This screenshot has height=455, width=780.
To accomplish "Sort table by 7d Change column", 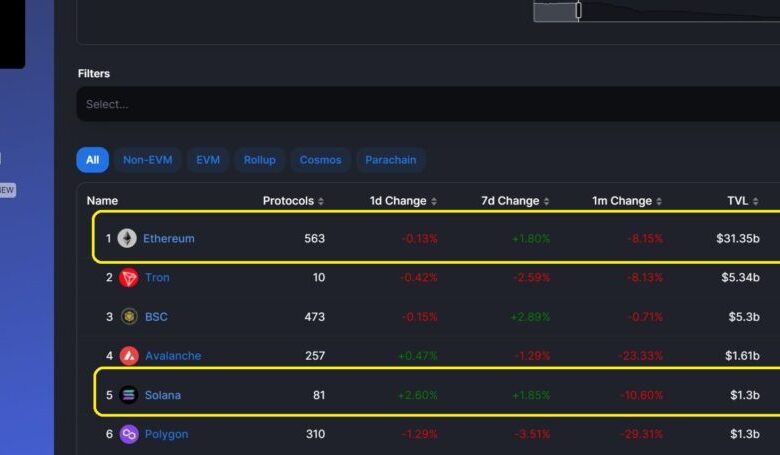I will pos(515,201).
